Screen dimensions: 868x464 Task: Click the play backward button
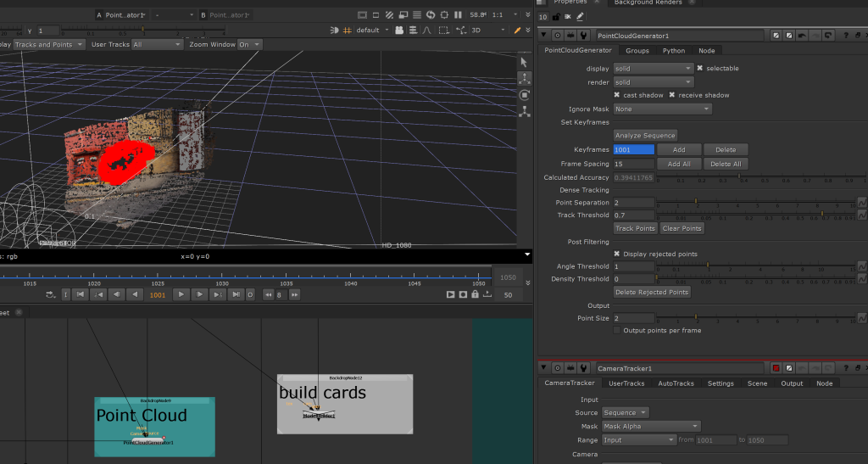pyautogui.click(x=135, y=294)
